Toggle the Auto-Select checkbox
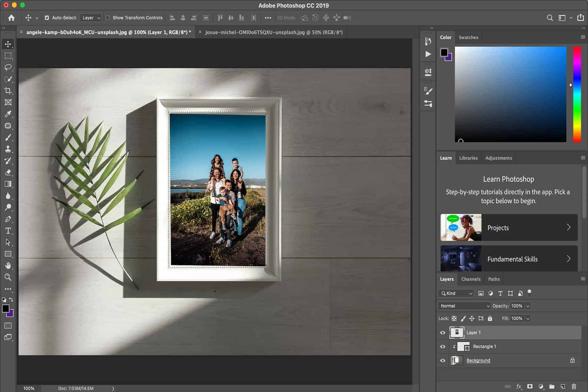This screenshot has width=588, height=392. click(x=47, y=18)
